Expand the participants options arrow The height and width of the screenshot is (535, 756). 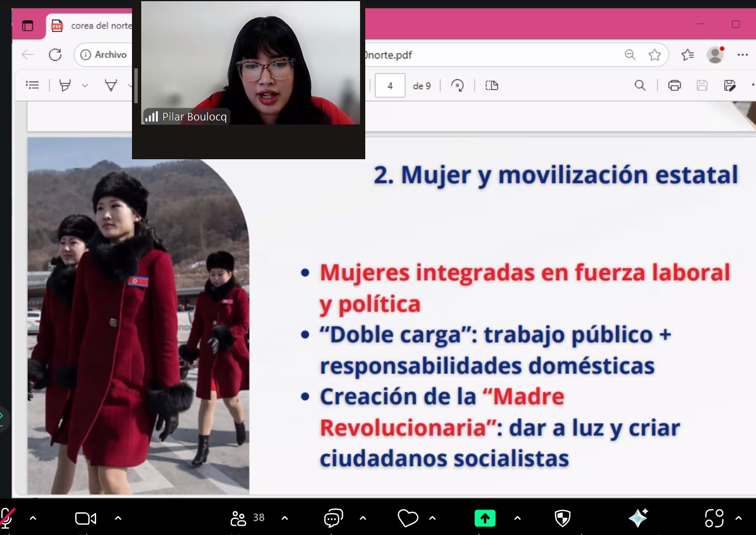click(x=284, y=518)
